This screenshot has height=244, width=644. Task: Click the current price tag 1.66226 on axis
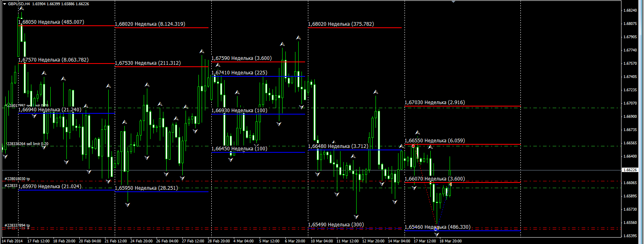pyautogui.click(x=630, y=170)
